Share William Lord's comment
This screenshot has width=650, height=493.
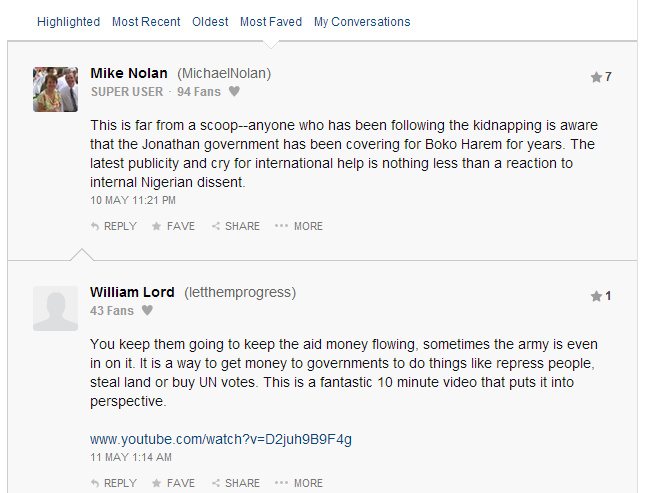pos(235,483)
